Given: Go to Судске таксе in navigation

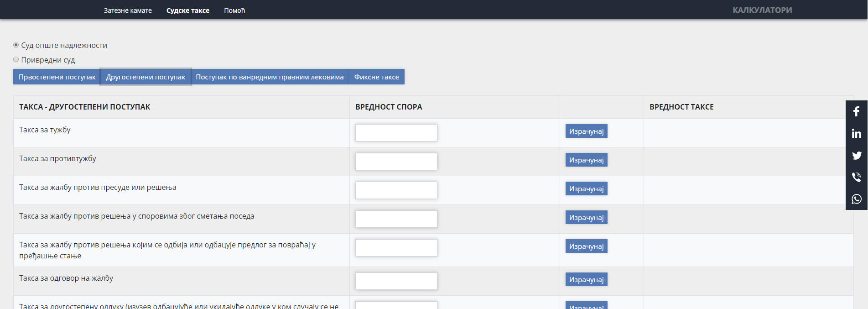Looking at the screenshot, I should click(188, 10).
